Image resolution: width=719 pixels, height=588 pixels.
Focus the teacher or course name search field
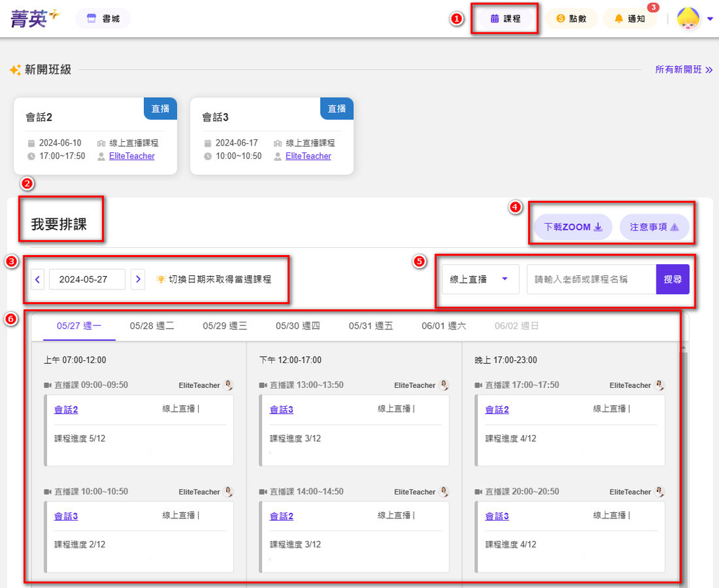pyautogui.click(x=591, y=279)
